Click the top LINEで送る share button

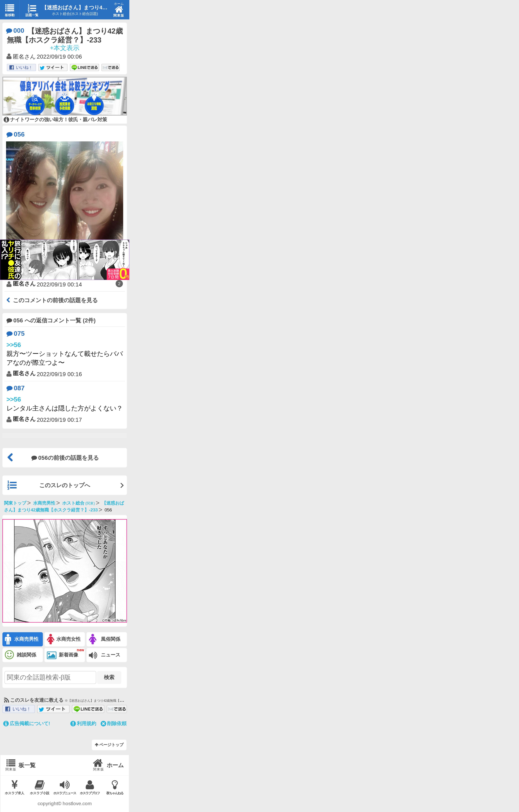(84, 67)
